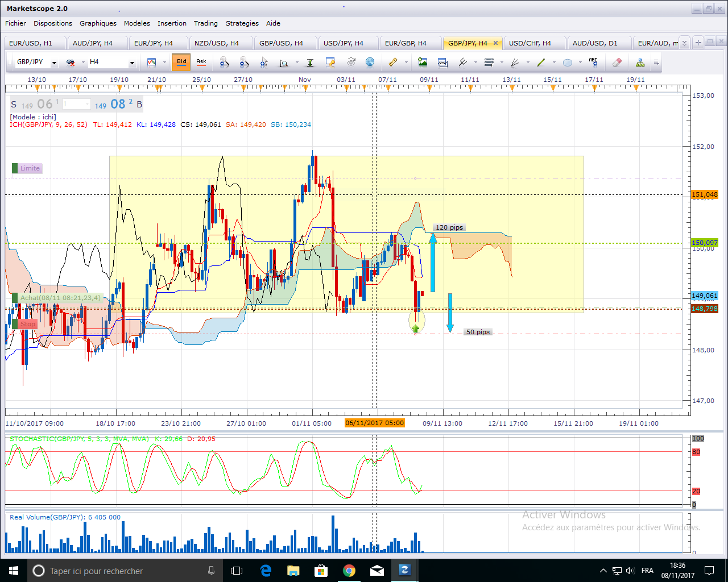Screen dimensions: 728x582
Task: Select the ruler measurement tool
Action: click(x=392, y=62)
